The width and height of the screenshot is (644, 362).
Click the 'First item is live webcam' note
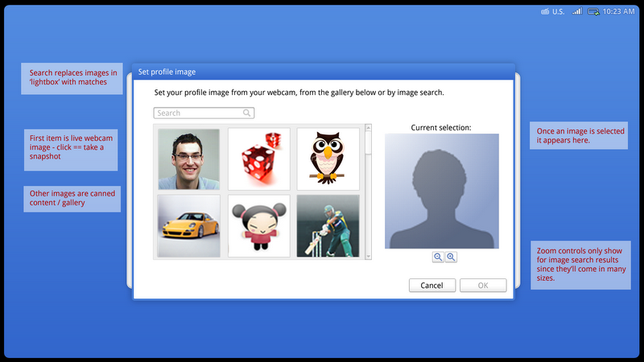(71, 150)
